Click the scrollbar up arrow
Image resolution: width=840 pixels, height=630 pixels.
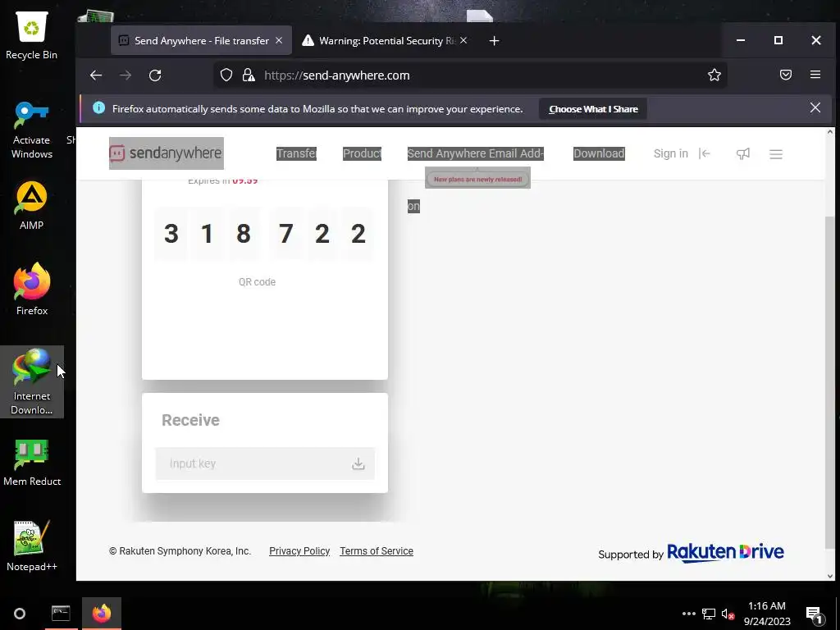coord(830,132)
